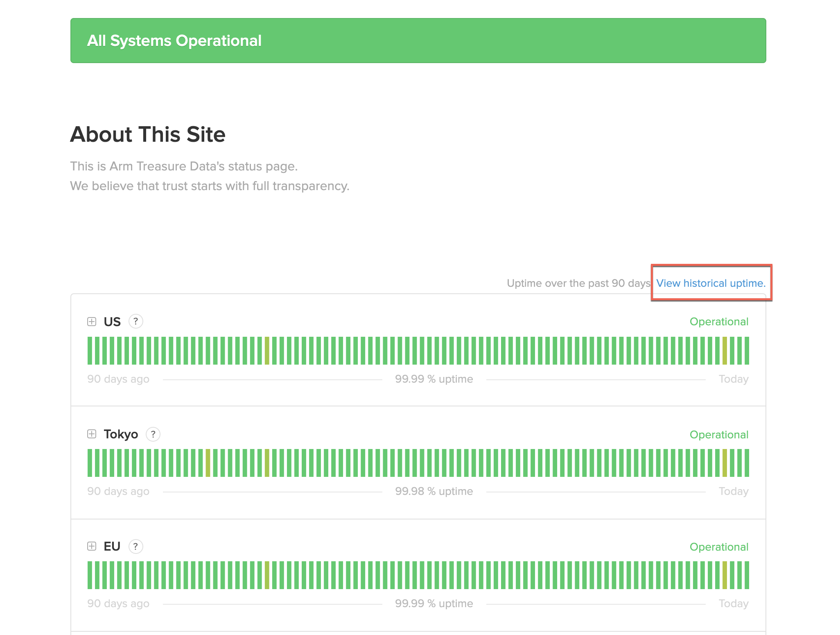This screenshot has width=840, height=635.
Task: Click the rightmost green bar in Tokyo uptime
Action: coord(747,463)
